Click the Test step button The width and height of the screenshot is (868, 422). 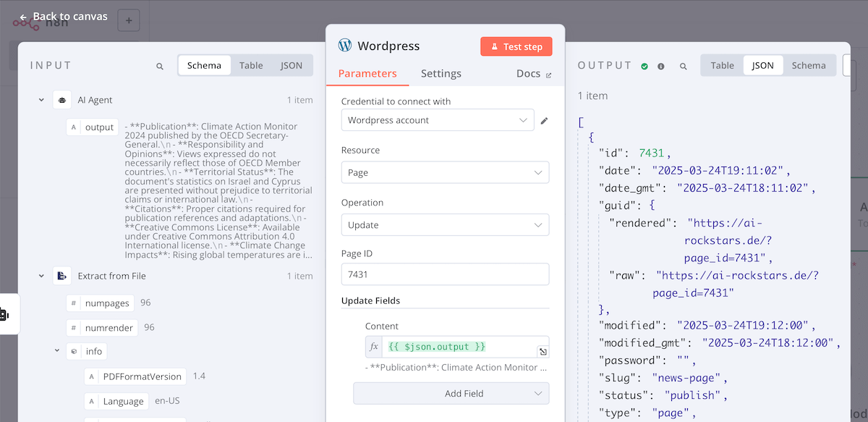tap(516, 46)
